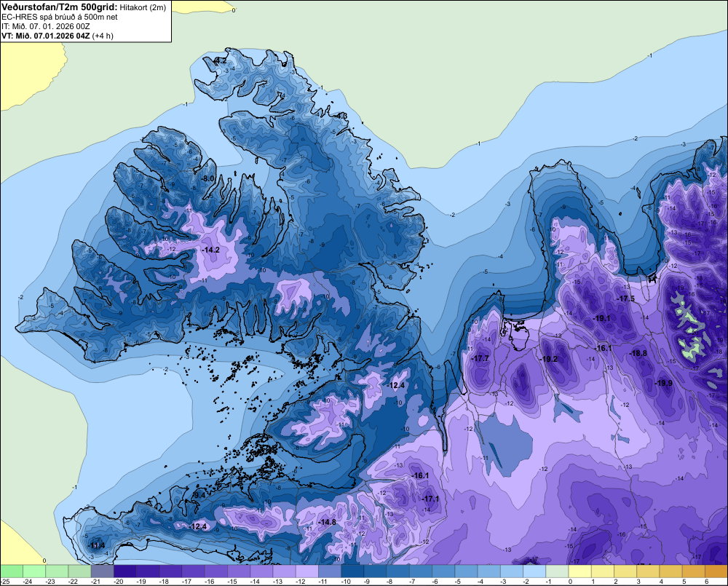The image size is (728, 586).
Task: Select the -17.5 temperature label
Action: coord(625,298)
